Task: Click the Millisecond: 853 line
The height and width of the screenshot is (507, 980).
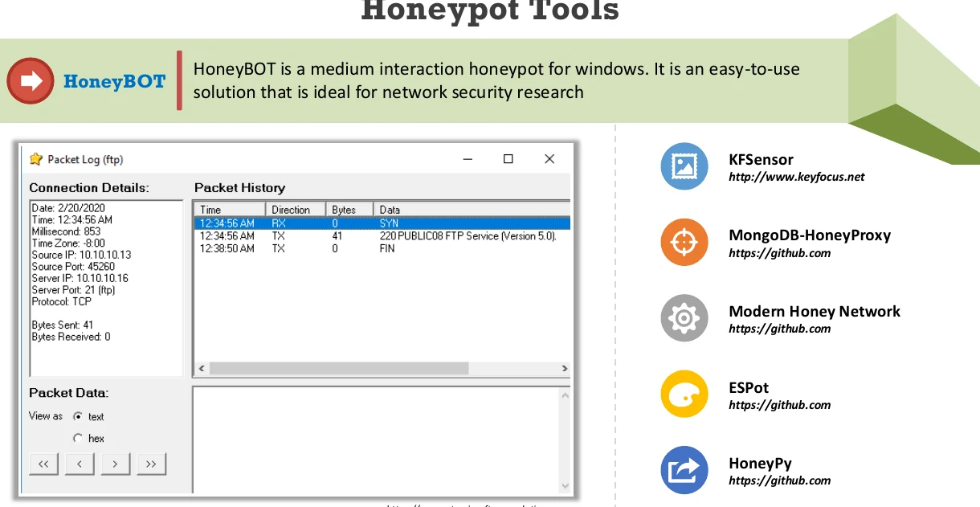Action: pos(66,231)
